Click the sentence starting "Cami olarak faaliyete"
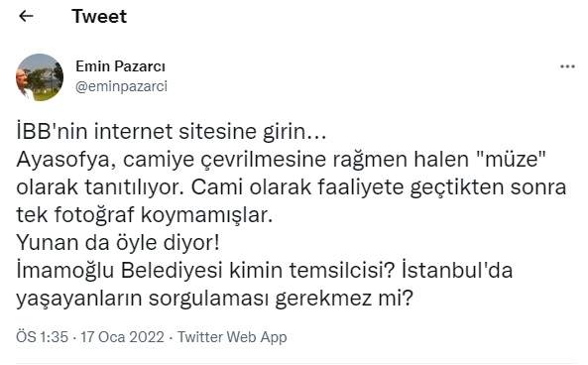Image resolution: width=588 pixels, height=365 pixels. tap(379, 187)
